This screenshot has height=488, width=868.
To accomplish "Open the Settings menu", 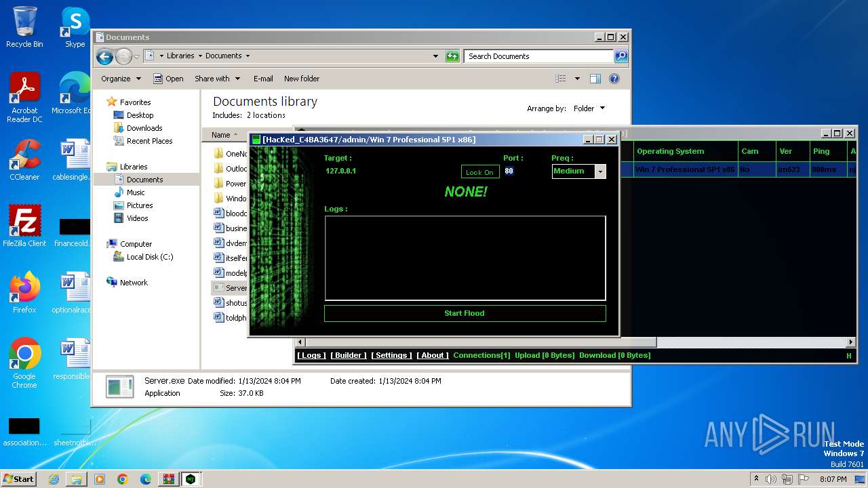I will tap(391, 355).
